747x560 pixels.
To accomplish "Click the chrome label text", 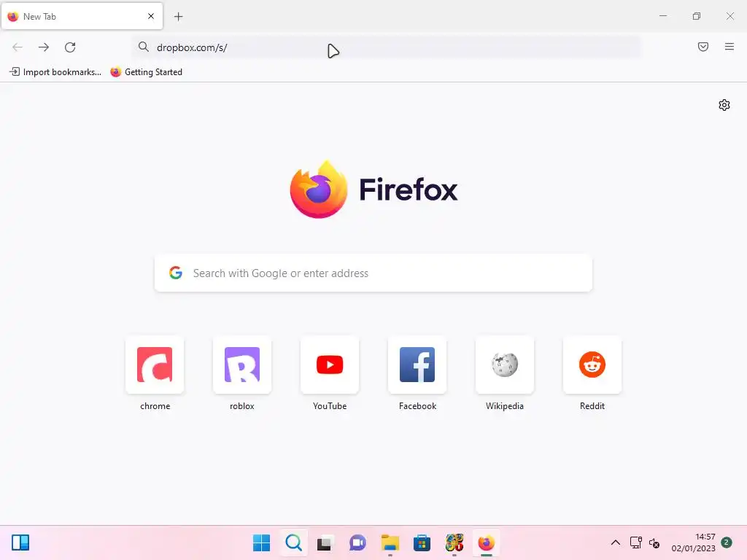I will [155, 406].
